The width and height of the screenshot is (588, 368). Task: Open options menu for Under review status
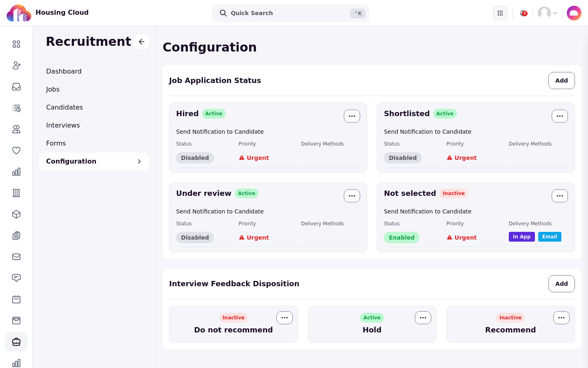coord(352,196)
